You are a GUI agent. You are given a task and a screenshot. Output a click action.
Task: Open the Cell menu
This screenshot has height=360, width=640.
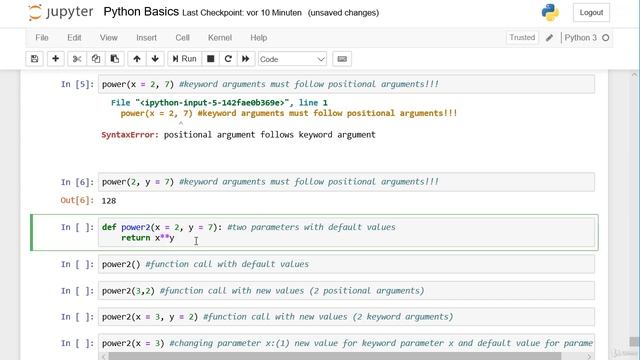click(182, 38)
